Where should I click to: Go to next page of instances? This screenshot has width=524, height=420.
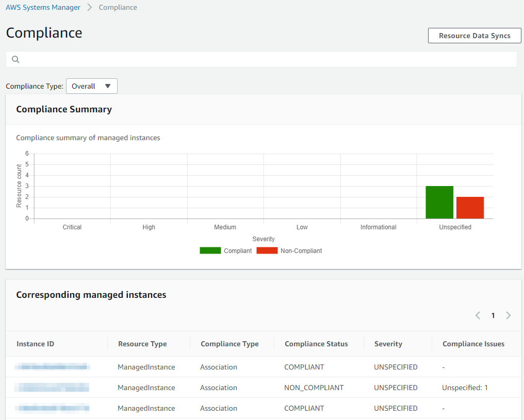(508, 315)
